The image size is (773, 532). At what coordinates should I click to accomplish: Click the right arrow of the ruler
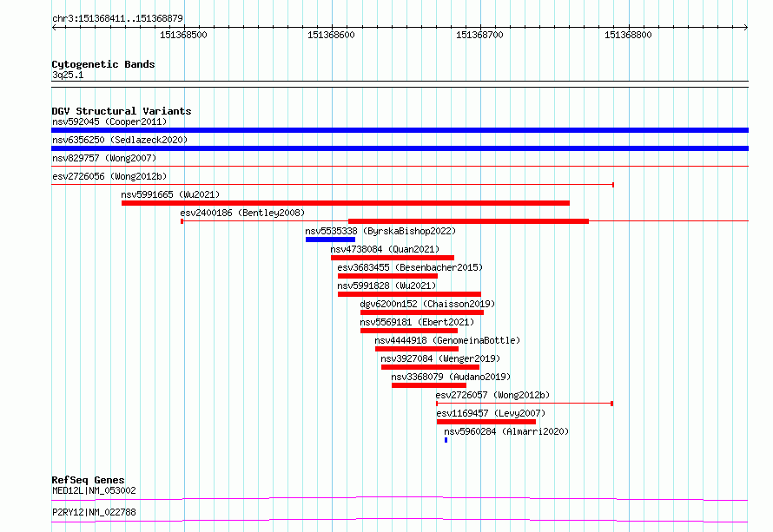(746, 28)
